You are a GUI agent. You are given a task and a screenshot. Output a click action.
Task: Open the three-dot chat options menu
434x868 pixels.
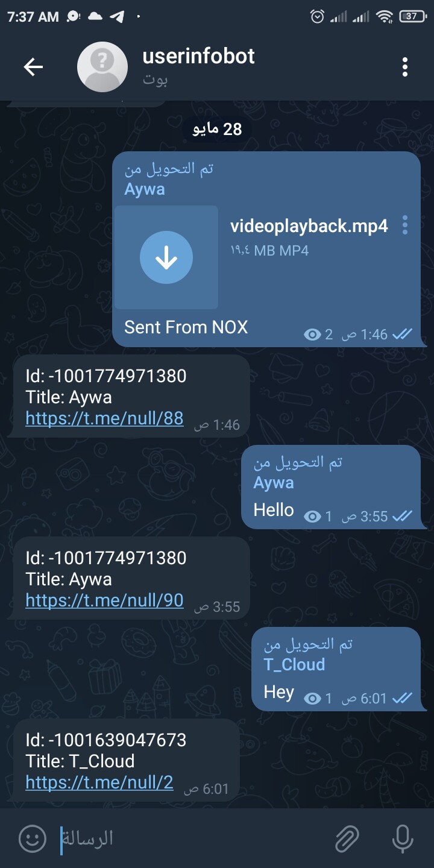405,67
